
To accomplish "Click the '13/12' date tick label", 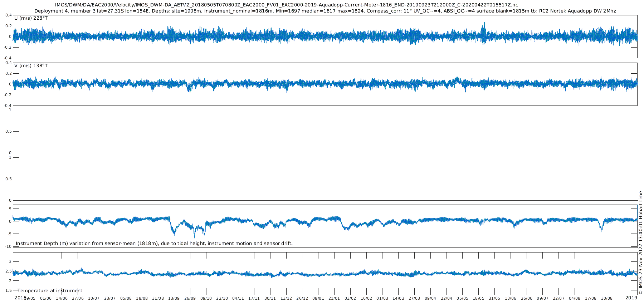I will click(286, 298).
